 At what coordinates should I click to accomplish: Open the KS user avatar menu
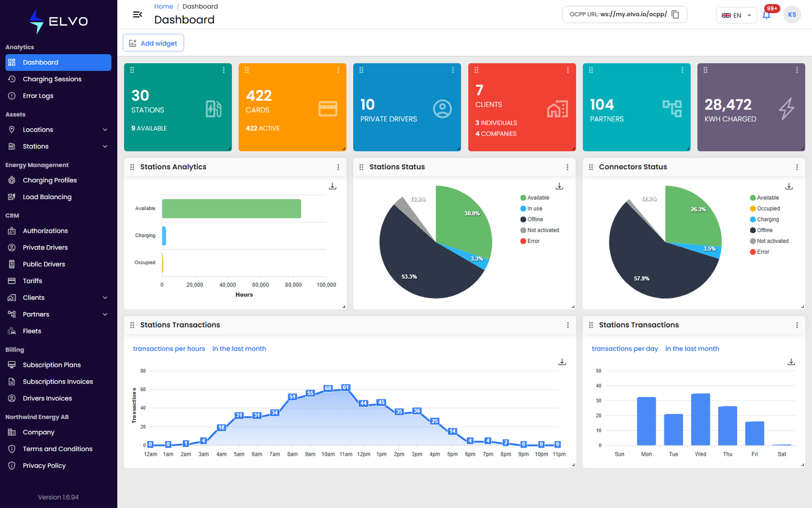click(x=792, y=15)
